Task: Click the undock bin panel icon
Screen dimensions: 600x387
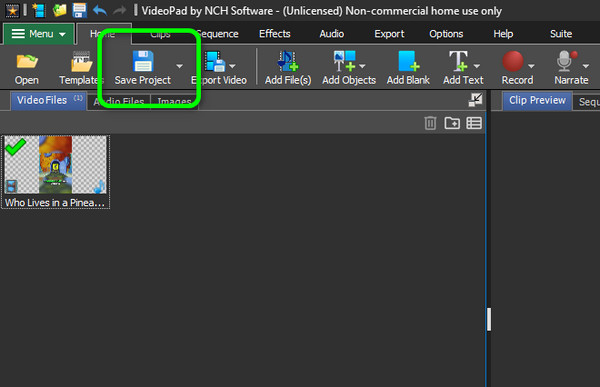Action: pos(475,100)
